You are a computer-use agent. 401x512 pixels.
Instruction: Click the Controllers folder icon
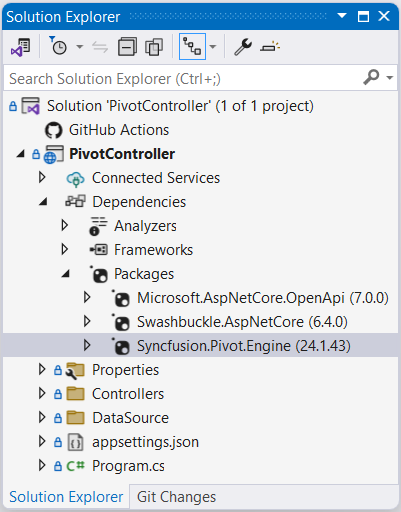pos(75,394)
